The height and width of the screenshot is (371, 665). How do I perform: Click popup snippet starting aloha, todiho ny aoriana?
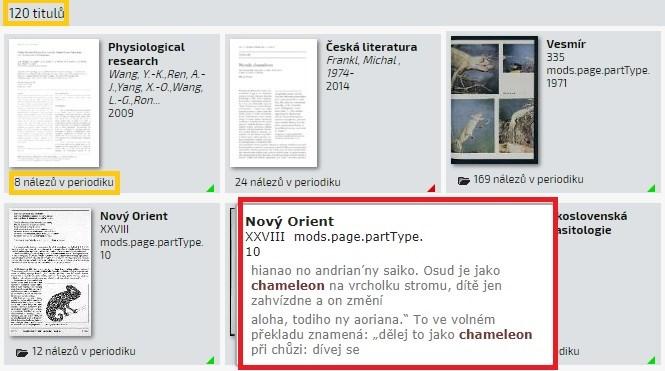[x=391, y=335]
